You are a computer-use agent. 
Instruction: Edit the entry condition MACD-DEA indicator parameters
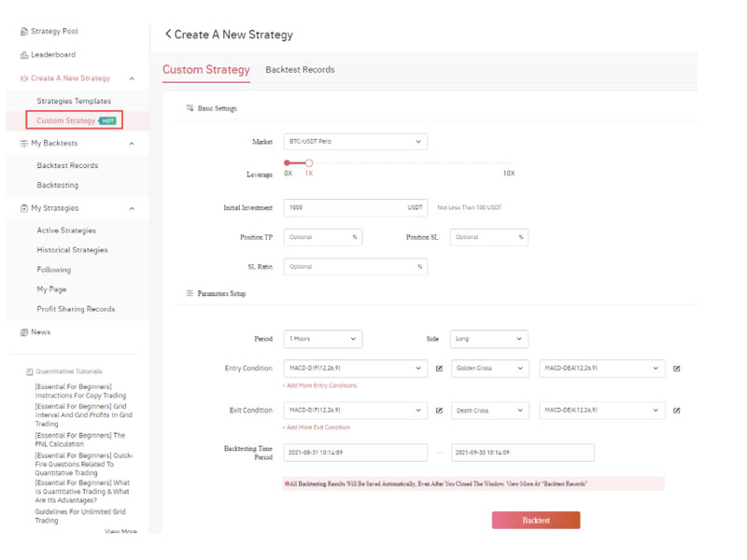(676, 369)
